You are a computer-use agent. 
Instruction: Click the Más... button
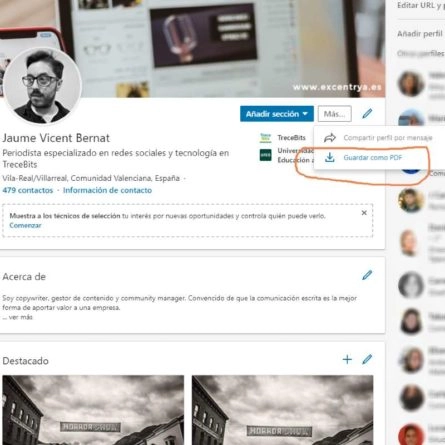[335, 114]
